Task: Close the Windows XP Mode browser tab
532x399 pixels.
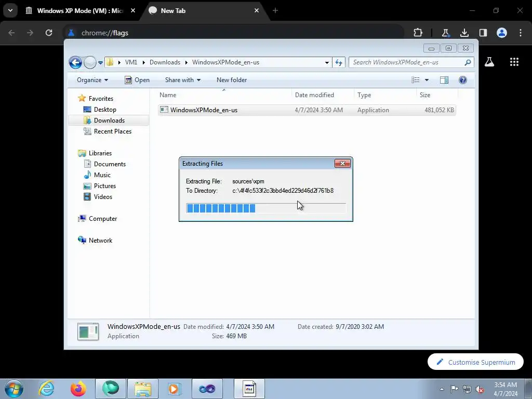Action: click(x=133, y=10)
